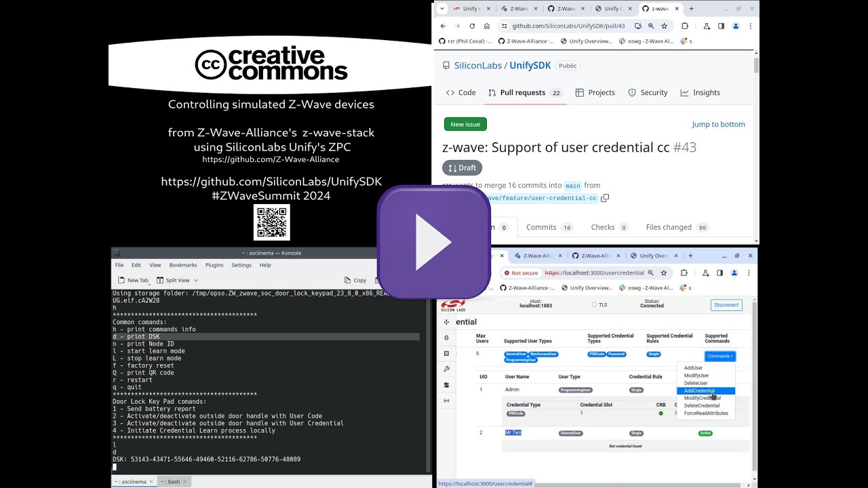
Task: Click the main branch label
Action: [573, 186]
